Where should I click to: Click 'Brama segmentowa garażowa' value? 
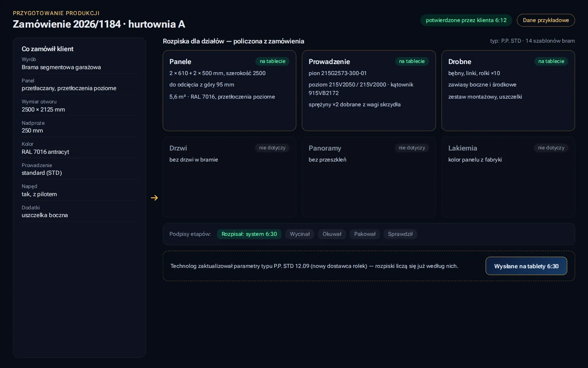[x=61, y=67]
